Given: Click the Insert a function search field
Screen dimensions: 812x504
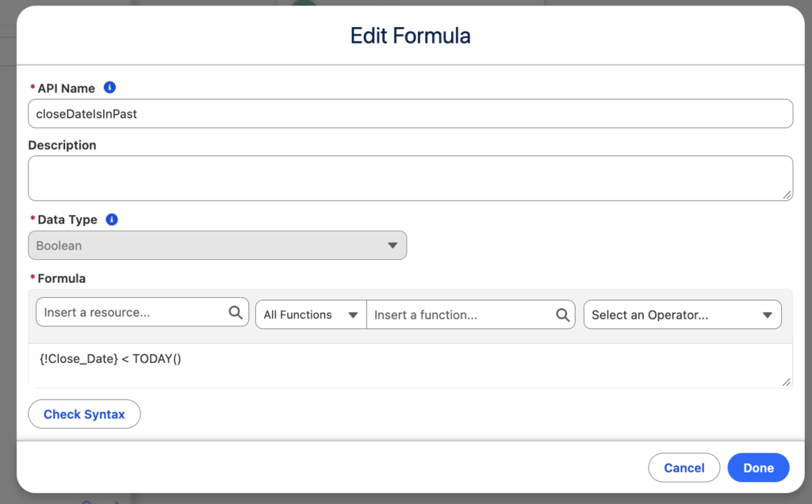Looking at the screenshot, I should tap(471, 315).
